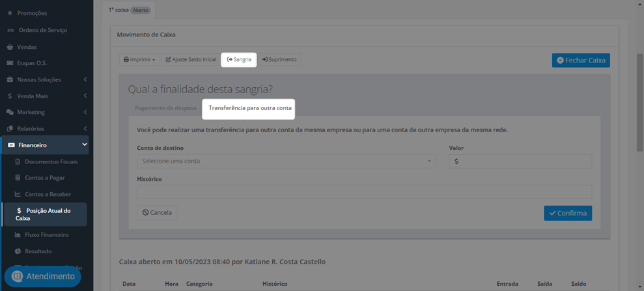Open the Imprimir dropdown button
The image size is (644, 291).
(139, 59)
